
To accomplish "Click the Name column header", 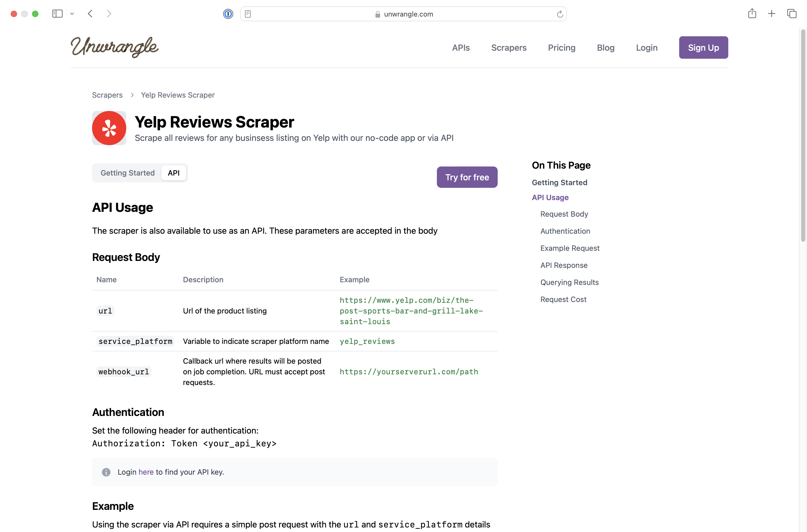I will 106,280.
